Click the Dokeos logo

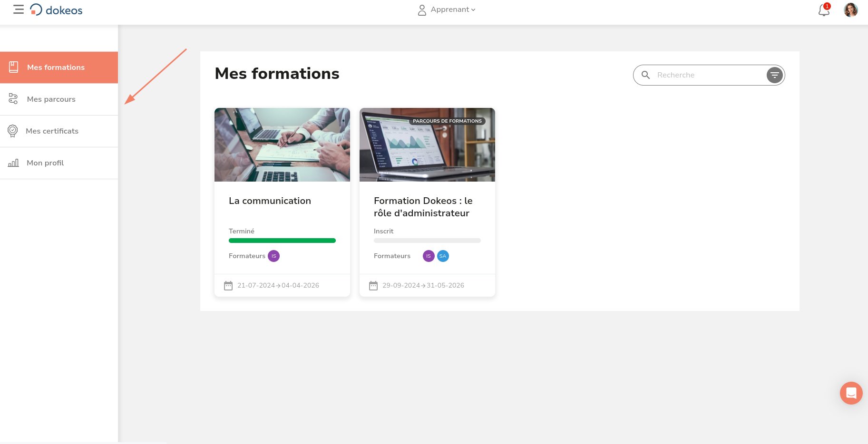point(57,10)
